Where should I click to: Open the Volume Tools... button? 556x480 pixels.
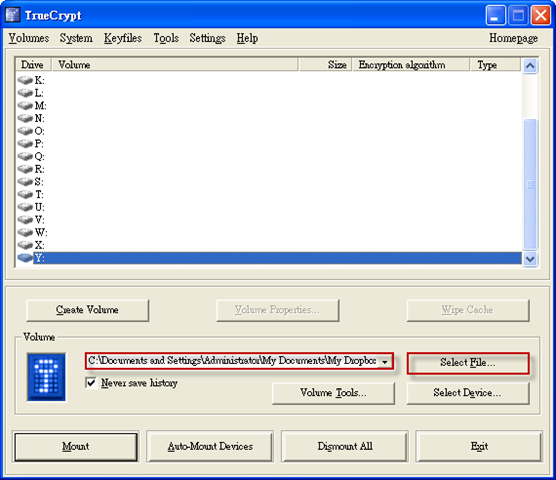click(333, 393)
